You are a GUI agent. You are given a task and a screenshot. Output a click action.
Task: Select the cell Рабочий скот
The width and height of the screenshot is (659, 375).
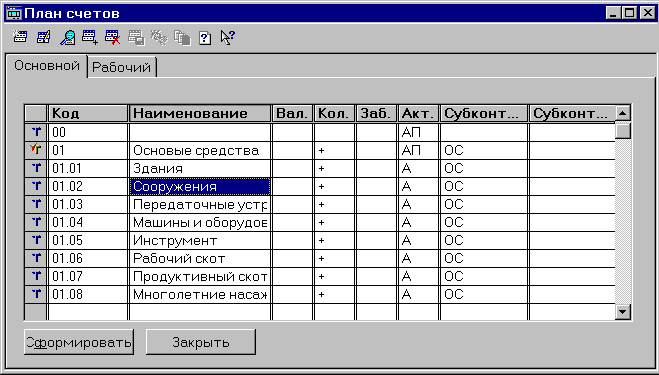pos(200,258)
